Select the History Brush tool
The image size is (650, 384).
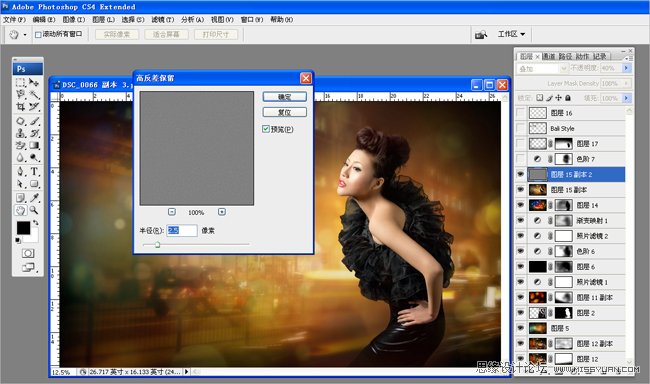coord(34,133)
